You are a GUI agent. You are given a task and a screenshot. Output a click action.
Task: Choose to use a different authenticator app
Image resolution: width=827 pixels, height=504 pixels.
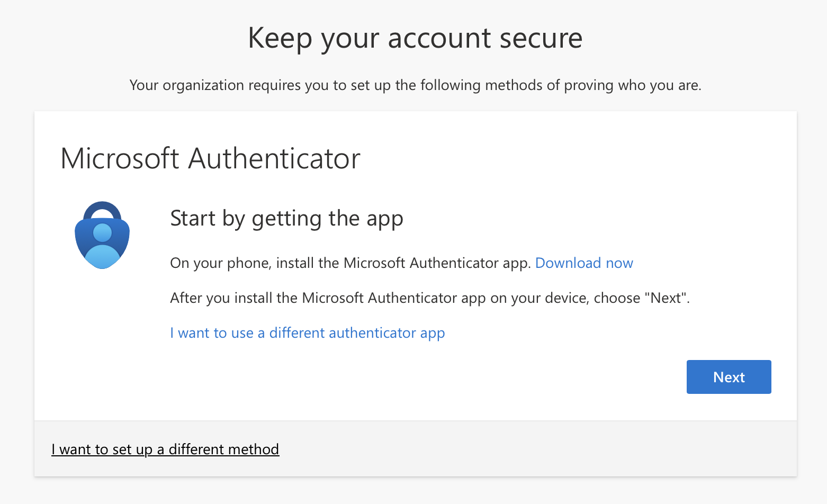(x=308, y=333)
